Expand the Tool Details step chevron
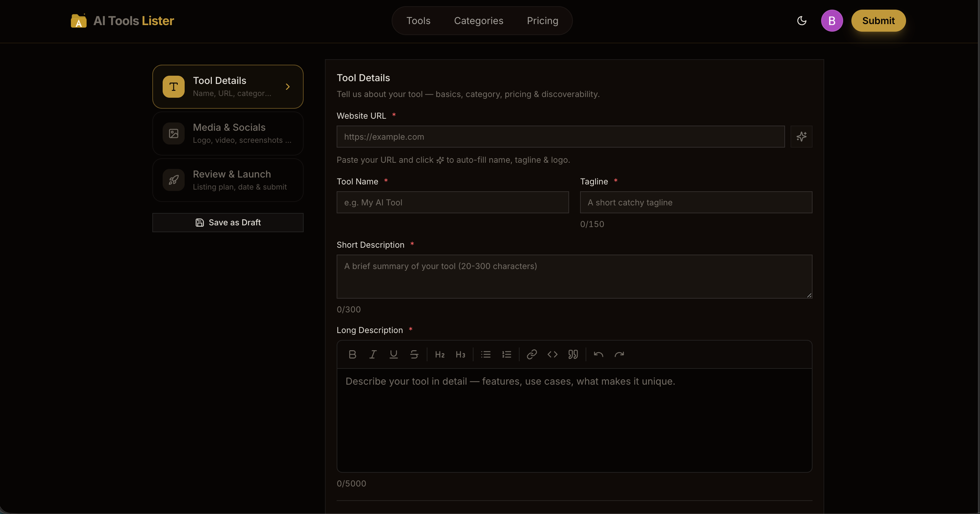The height and width of the screenshot is (514, 980). point(288,87)
